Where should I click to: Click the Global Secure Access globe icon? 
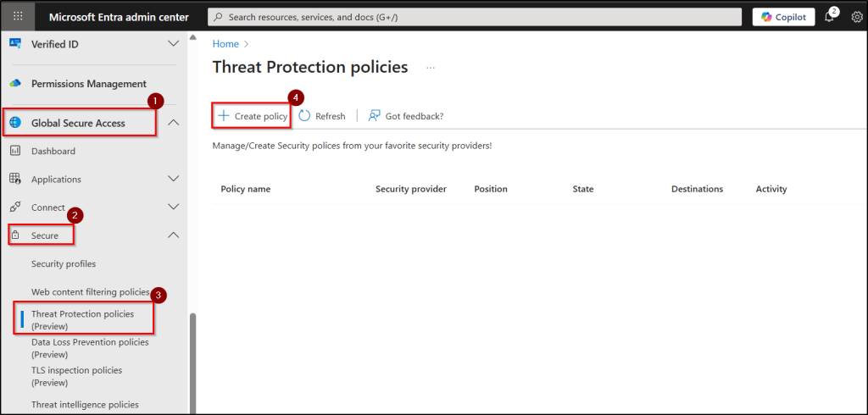(14, 123)
